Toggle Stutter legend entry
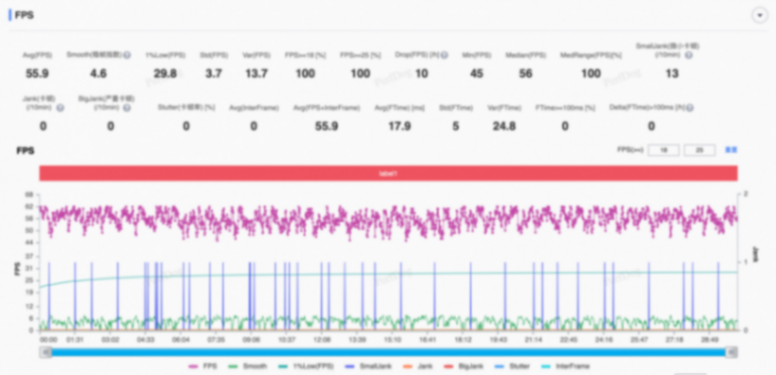Image resolution: width=776 pixels, height=375 pixels. coord(512,367)
